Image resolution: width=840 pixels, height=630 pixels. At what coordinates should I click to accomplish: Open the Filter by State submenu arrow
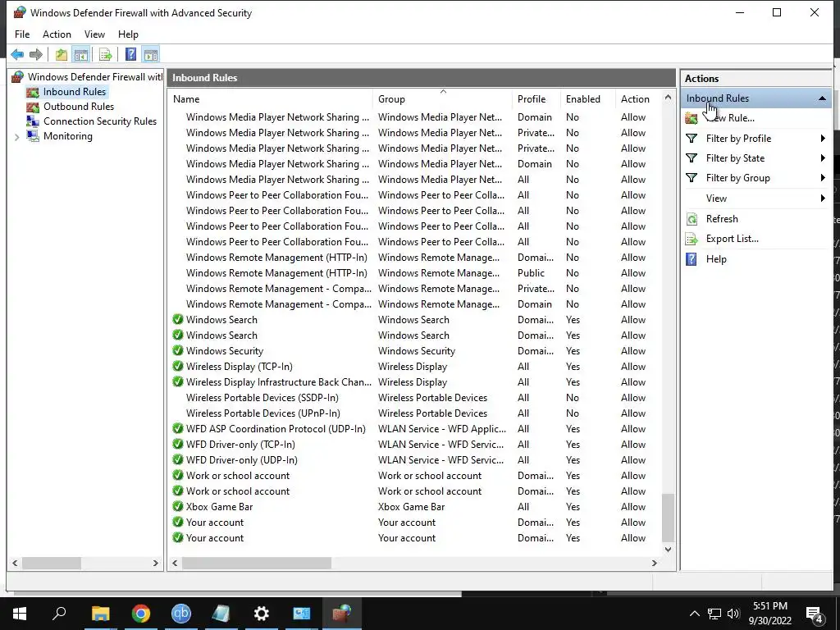click(823, 158)
